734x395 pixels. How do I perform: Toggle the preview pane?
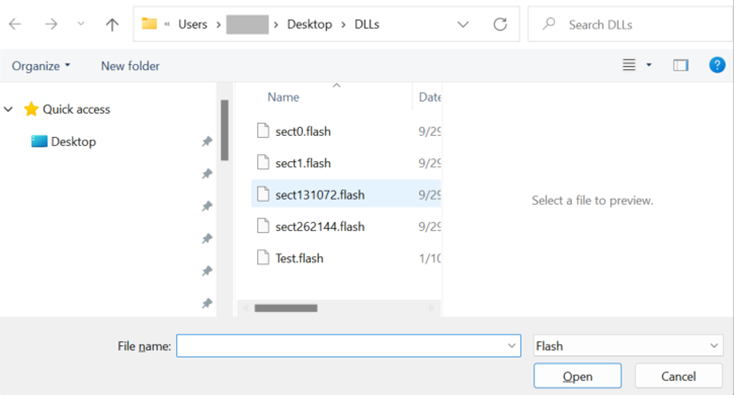pyautogui.click(x=681, y=65)
